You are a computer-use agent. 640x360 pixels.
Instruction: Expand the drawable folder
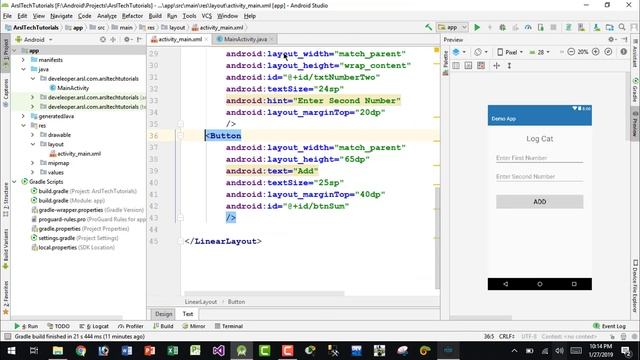pyautogui.click(x=33, y=135)
